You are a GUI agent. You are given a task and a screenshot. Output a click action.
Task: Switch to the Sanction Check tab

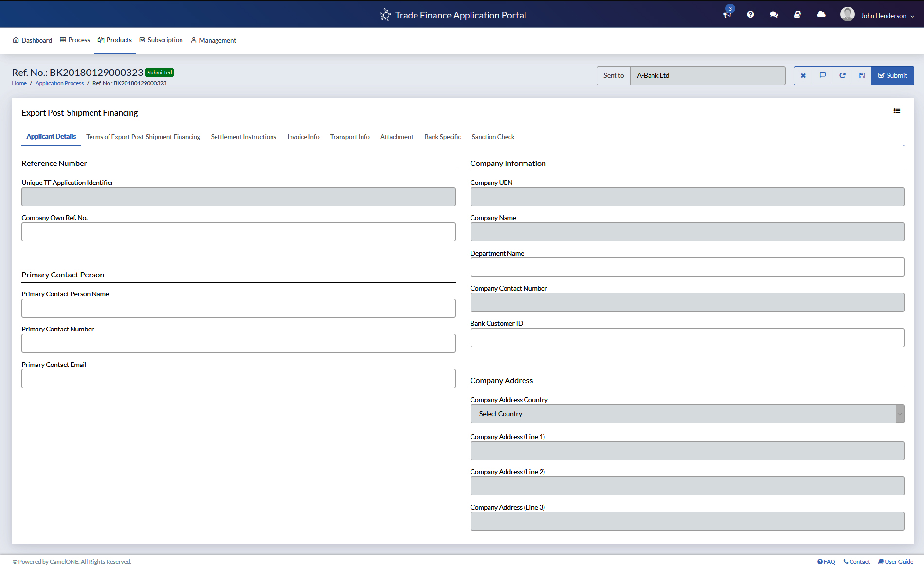pyautogui.click(x=493, y=137)
